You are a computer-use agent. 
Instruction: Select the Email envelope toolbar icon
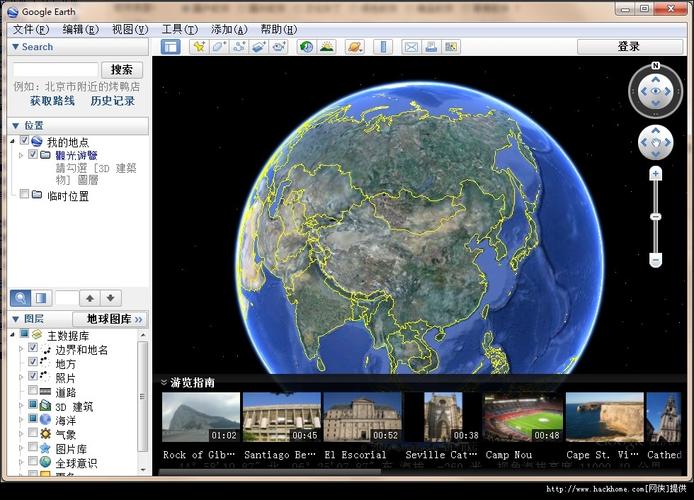(x=411, y=47)
